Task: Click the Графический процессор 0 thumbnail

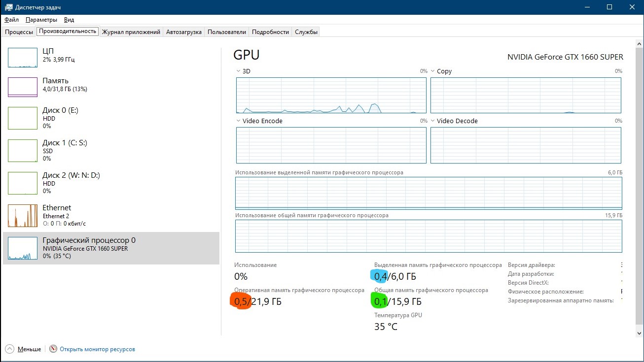Action: coord(23,248)
